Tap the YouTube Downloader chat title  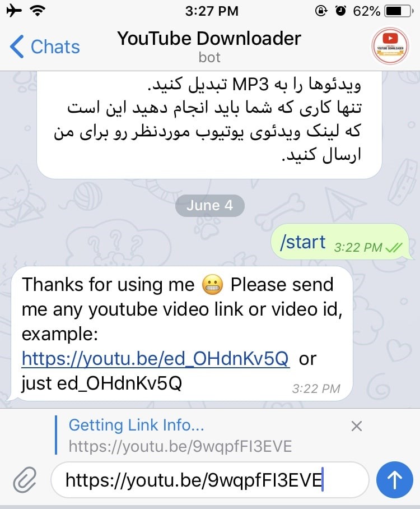[x=209, y=39]
